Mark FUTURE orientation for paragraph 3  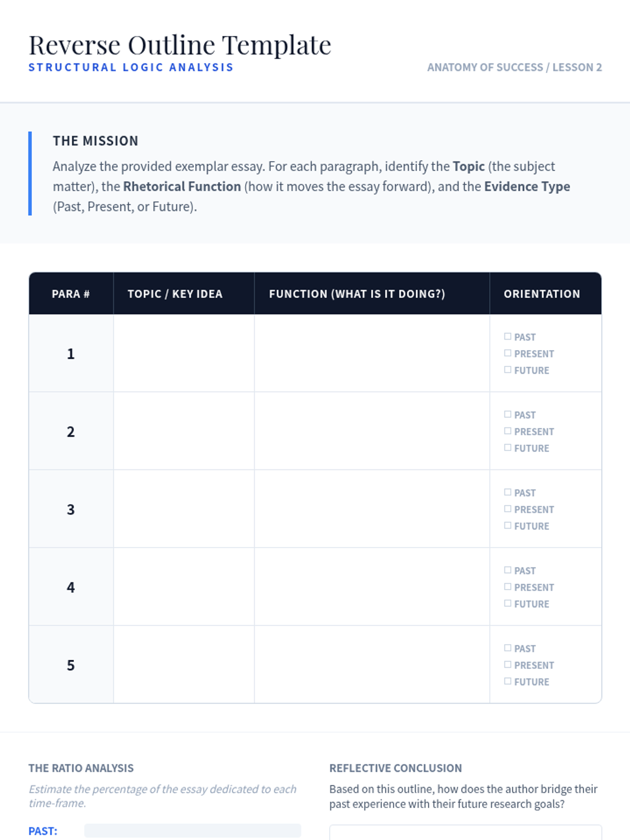(x=508, y=526)
